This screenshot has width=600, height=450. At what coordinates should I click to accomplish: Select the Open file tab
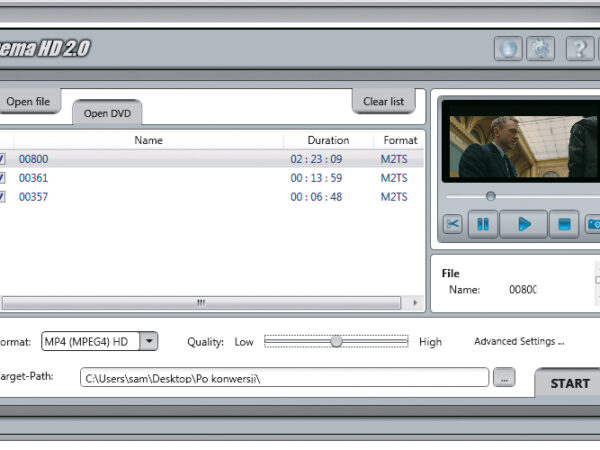29,102
